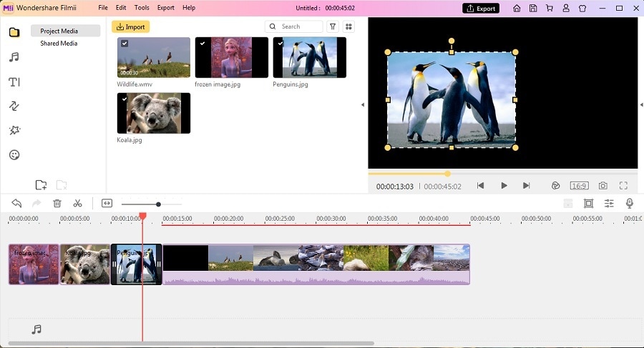This screenshot has height=348, width=644.
Task: Click the crop icon in timeline toolbar
Action: [589, 203]
